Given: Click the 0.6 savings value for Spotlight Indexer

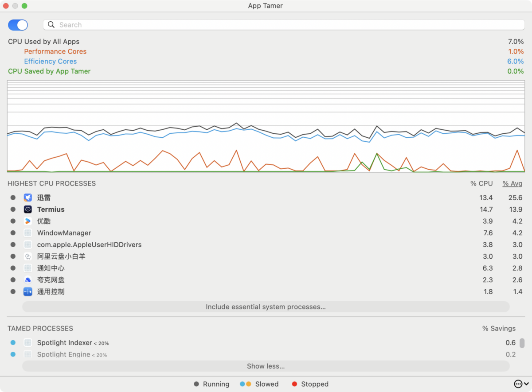Looking at the screenshot, I should pyautogui.click(x=511, y=343).
